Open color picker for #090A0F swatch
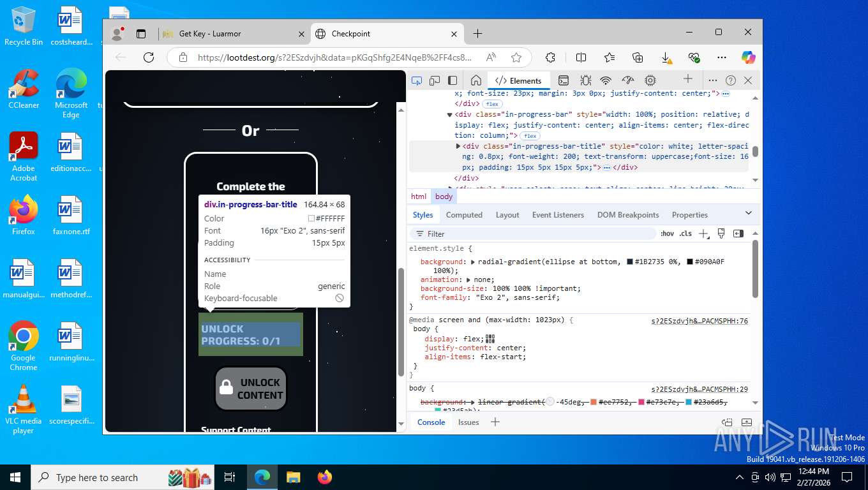The height and width of the screenshot is (490, 868). [690, 262]
